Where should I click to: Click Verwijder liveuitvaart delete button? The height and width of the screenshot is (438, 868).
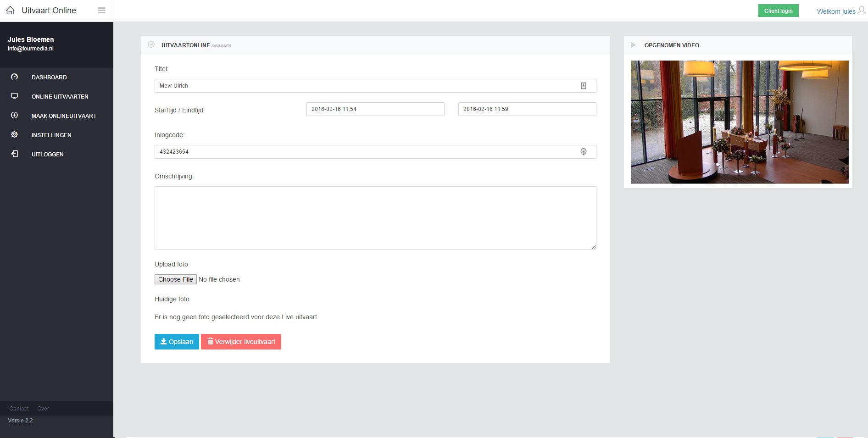click(241, 342)
